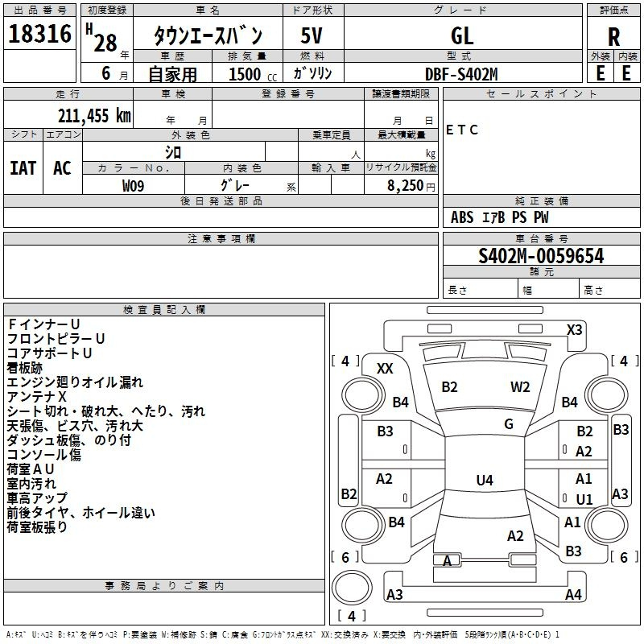Viewport: 644px width, 644px height.
Task: Click the note エンジン廻りオイル漏れ
Action: 75,382
